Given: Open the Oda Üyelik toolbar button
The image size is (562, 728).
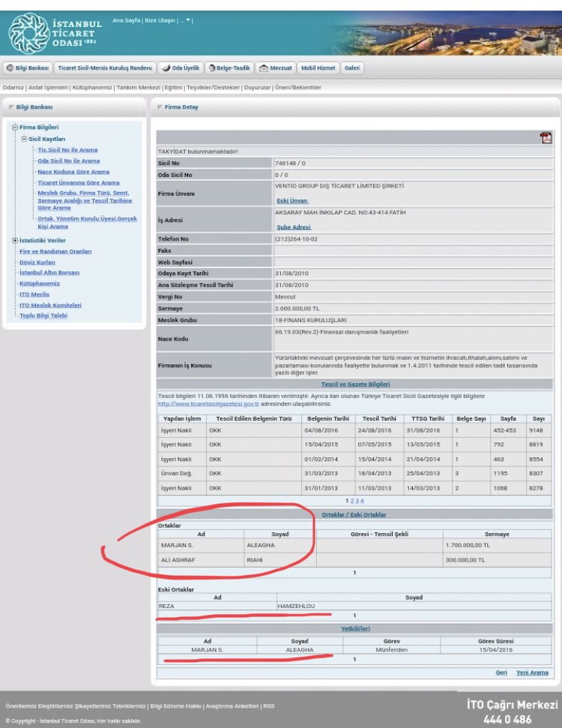Looking at the screenshot, I should (x=180, y=67).
